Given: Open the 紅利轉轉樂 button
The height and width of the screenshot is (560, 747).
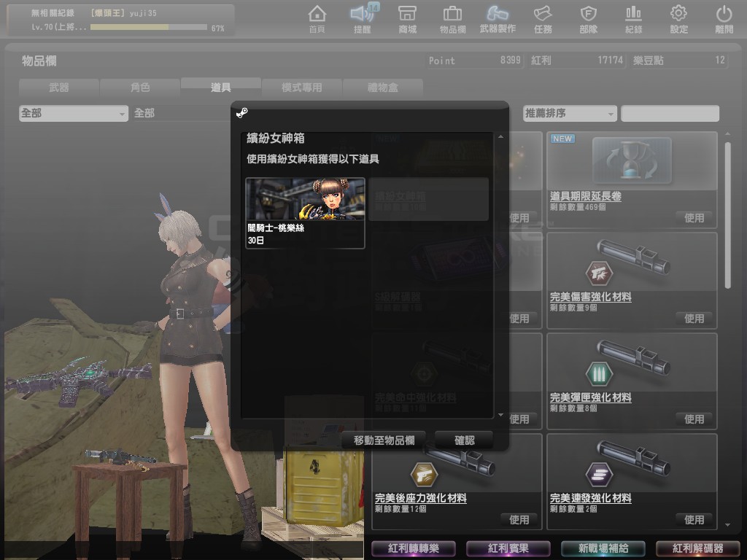Looking at the screenshot, I should (x=413, y=548).
